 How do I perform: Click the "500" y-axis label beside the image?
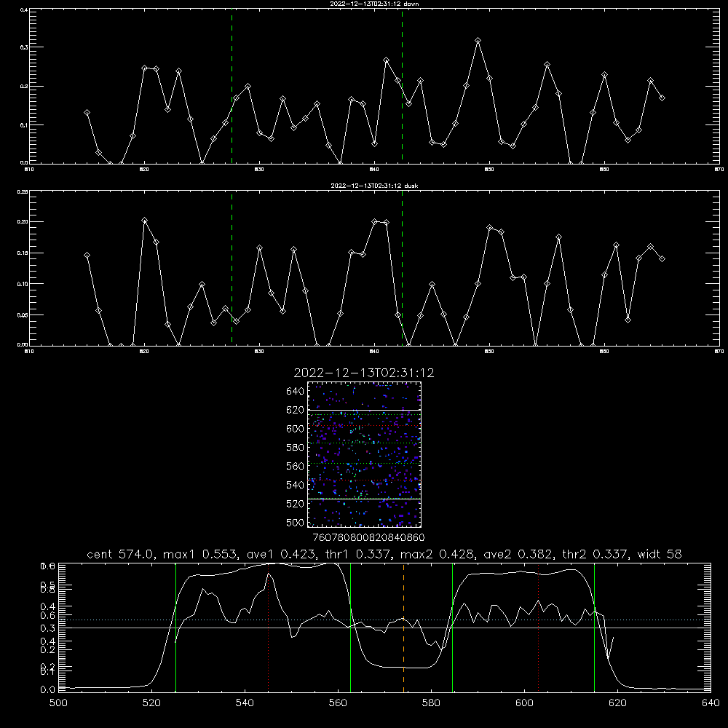296,522
